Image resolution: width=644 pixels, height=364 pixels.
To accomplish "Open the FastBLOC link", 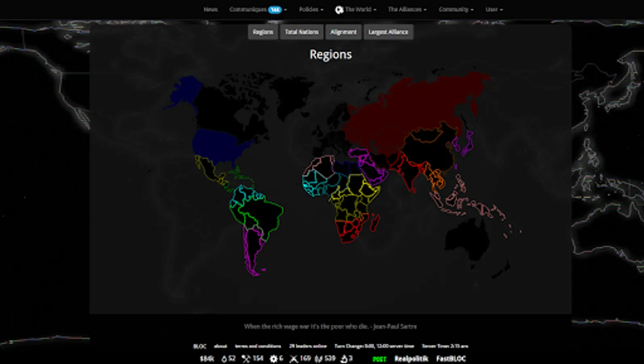I will pyautogui.click(x=451, y=359).
